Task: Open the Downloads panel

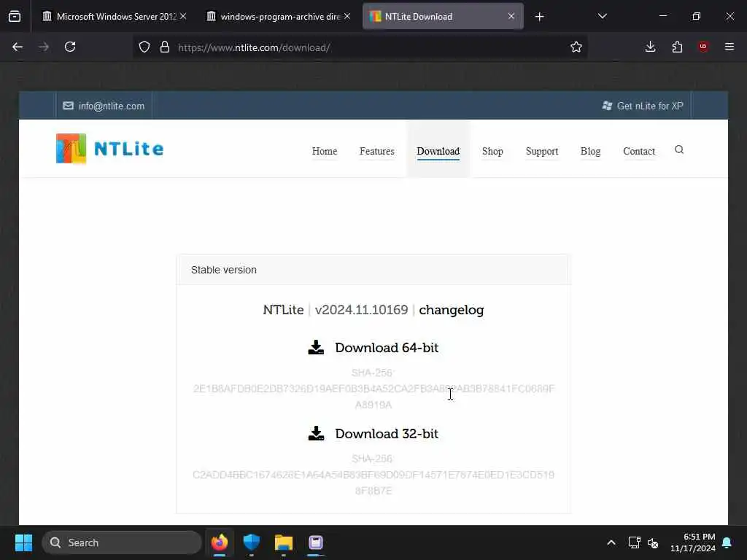Action: click(650, 47)
